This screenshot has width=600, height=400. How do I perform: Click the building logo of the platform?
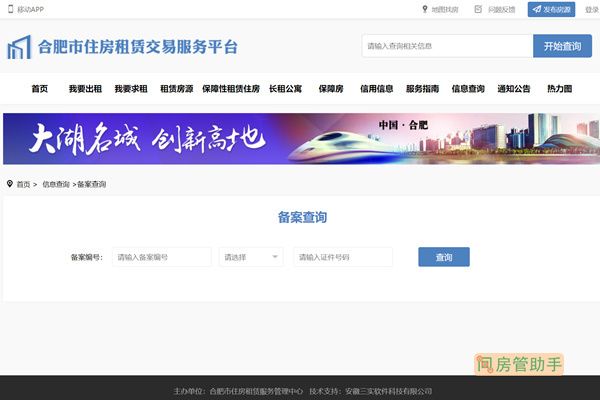pyautogui.click(x=19, y=47)
